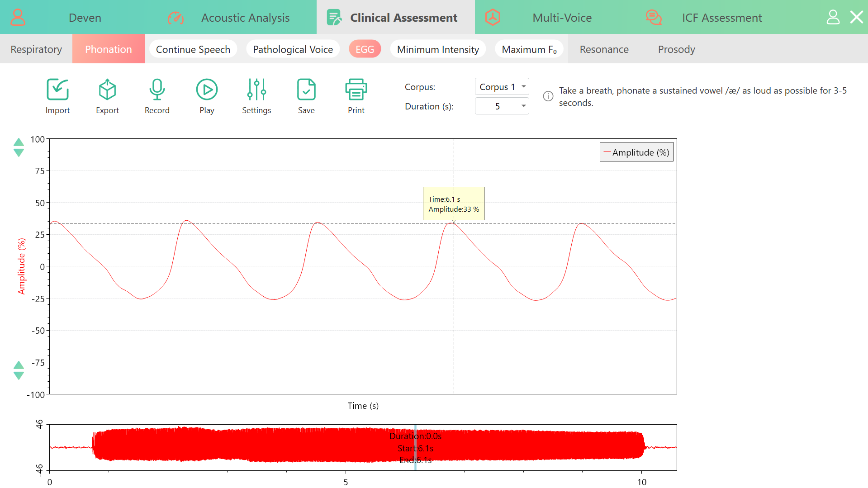This screenshot has height=488, width=868.
Task: Click up-arrow of amplitude axis bottom control
Action: pos(19,365)
